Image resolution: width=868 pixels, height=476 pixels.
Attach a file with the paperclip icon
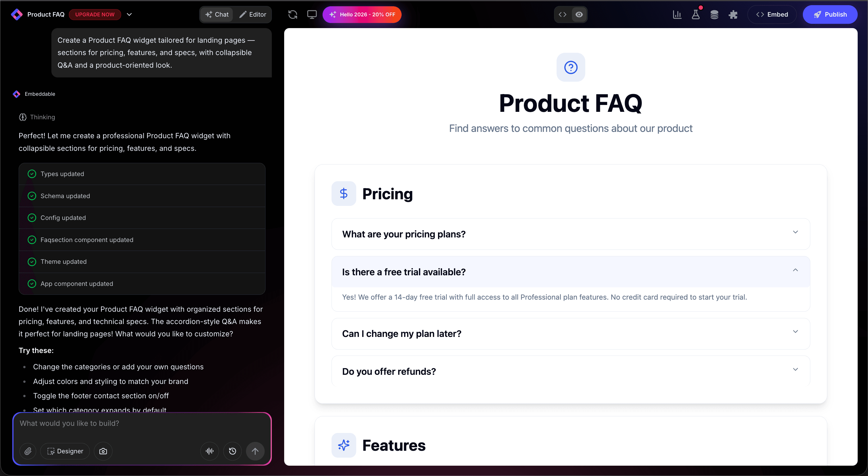(x=28, y=451)
